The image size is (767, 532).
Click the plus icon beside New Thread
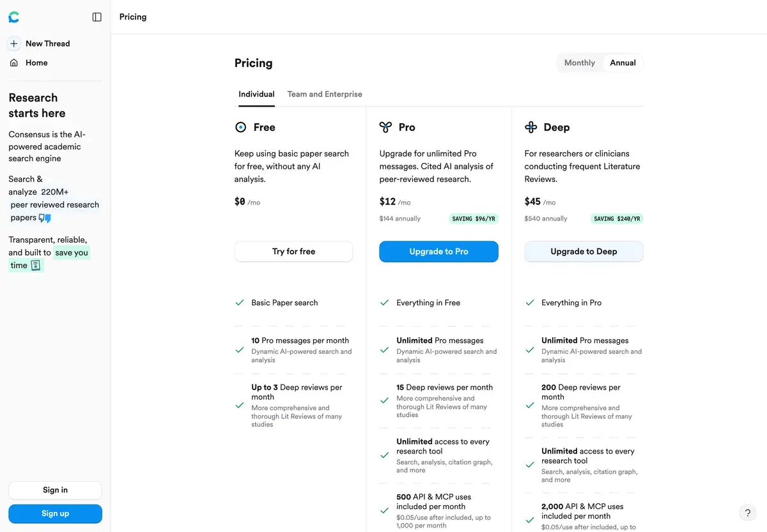click(14, 43)
